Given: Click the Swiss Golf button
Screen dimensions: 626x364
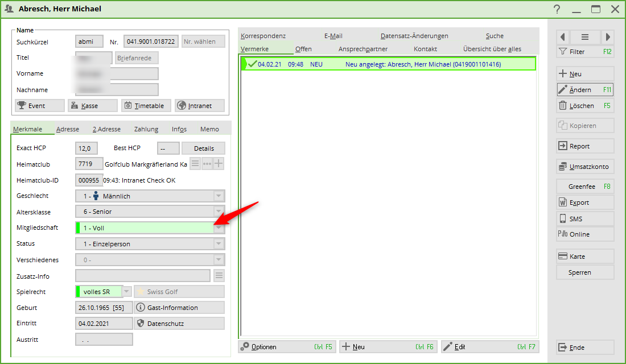Looking at the screenshot, I should (179, 292).
